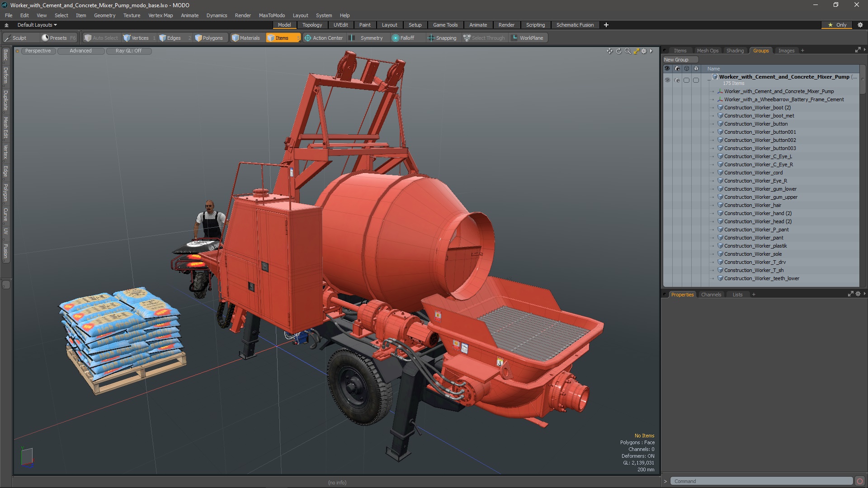Open Properties panel settings gear
The image size is (868, 488).
coord(858,294)
